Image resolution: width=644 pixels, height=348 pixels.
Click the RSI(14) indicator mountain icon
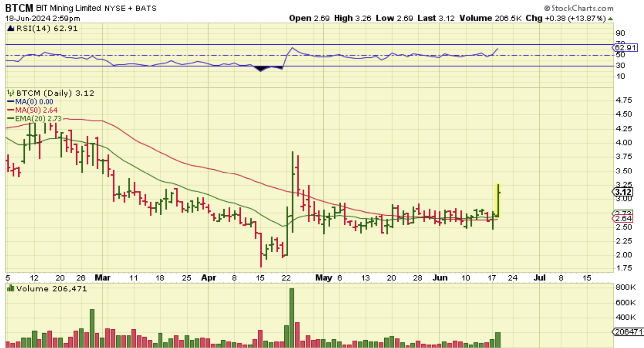pyautogui.click(x=11, y=28)
